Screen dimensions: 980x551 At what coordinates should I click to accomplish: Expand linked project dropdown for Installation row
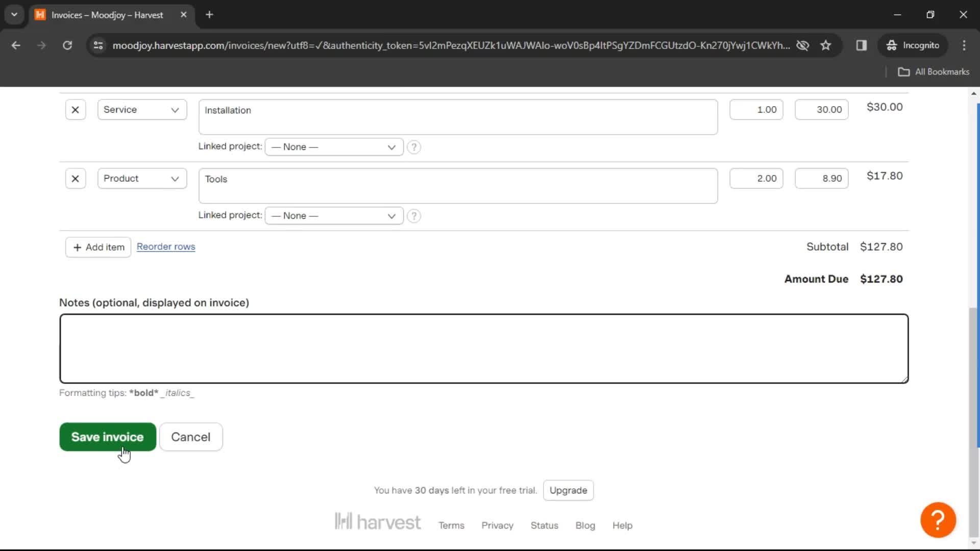[x=332, y=146]
